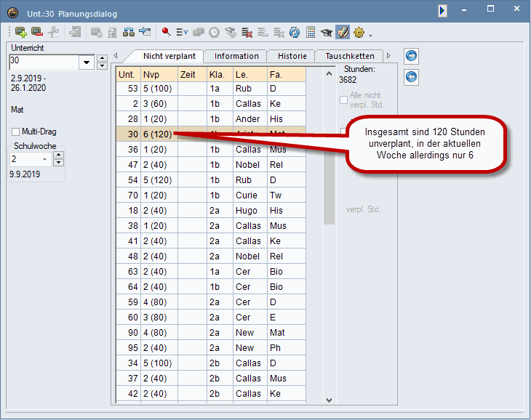Open settings via the yellow gear icon
This screenshot has width=531, height=420.
tap(359, 32)
